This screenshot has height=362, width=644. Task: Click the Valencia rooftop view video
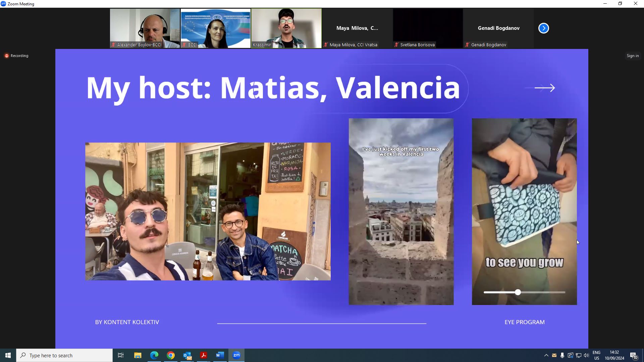click(401, 212)
